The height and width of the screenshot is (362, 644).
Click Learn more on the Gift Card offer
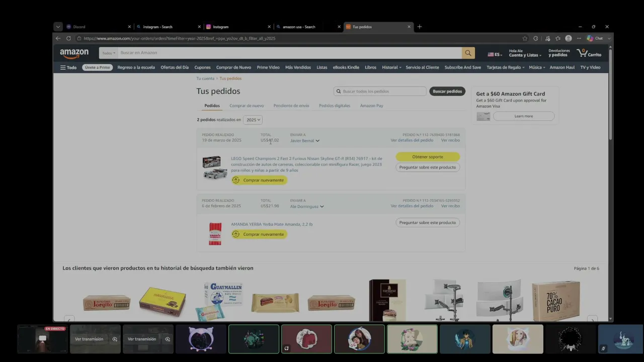pyautogui.click(x=524, y=116)
